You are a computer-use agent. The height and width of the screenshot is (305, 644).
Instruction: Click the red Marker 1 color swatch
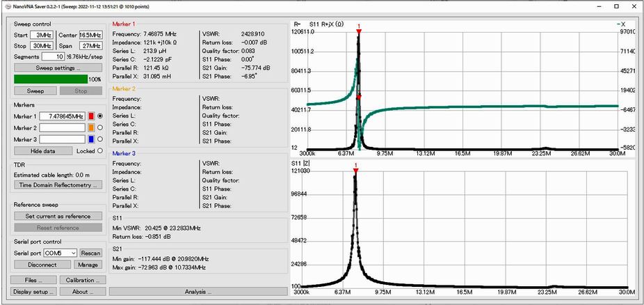pyautogui.click(x=92, y=116)
